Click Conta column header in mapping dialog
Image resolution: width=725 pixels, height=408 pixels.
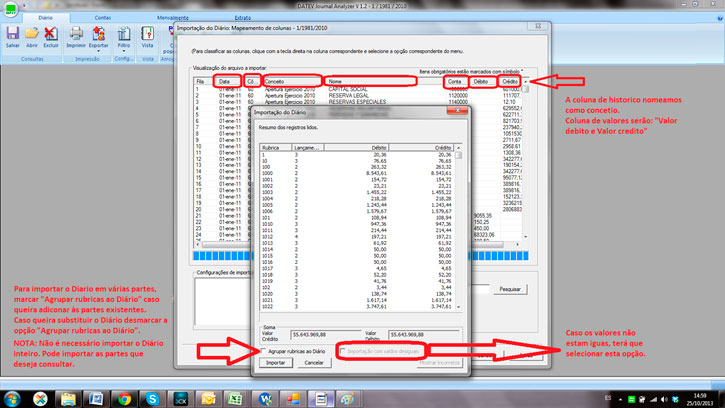(x=455, y=81)
